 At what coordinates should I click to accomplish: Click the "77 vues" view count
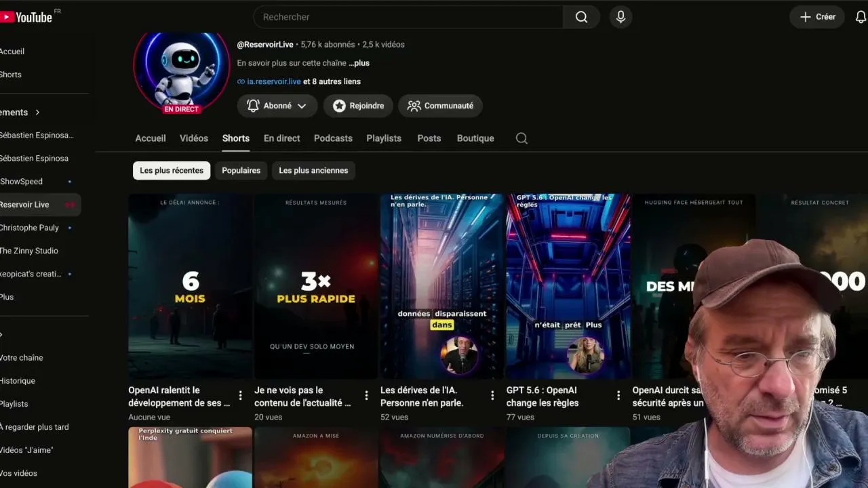(x=520, y=418)
